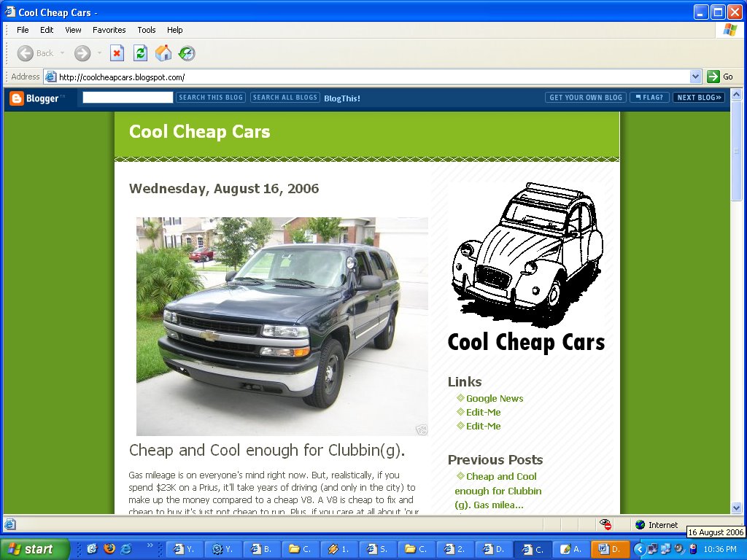This screenshot has width=747, height=560.
Task: Switch to the taskbar window labeled 2.
Action: point(454,549)
